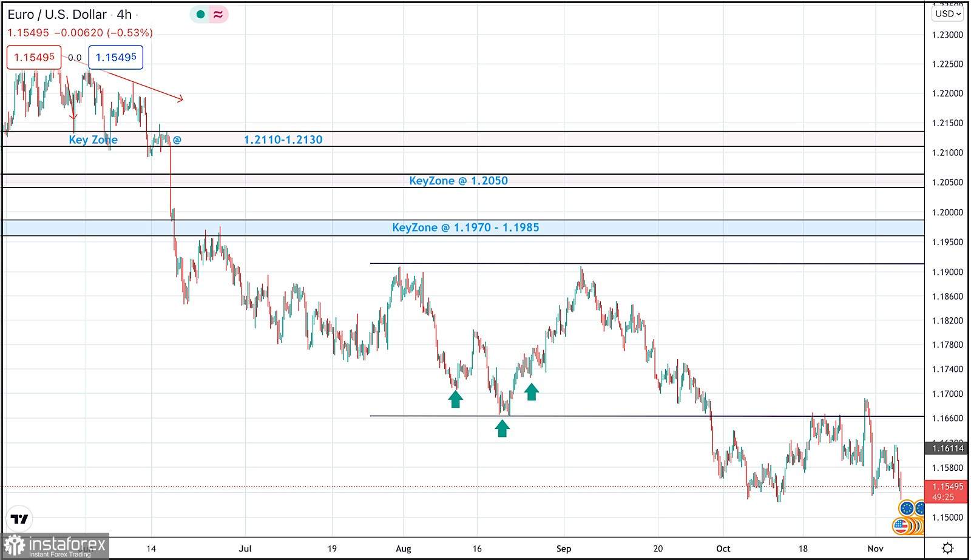Click the green market status dot
Viewport: 971px width, 560px height.
click(x=200, y=14)
